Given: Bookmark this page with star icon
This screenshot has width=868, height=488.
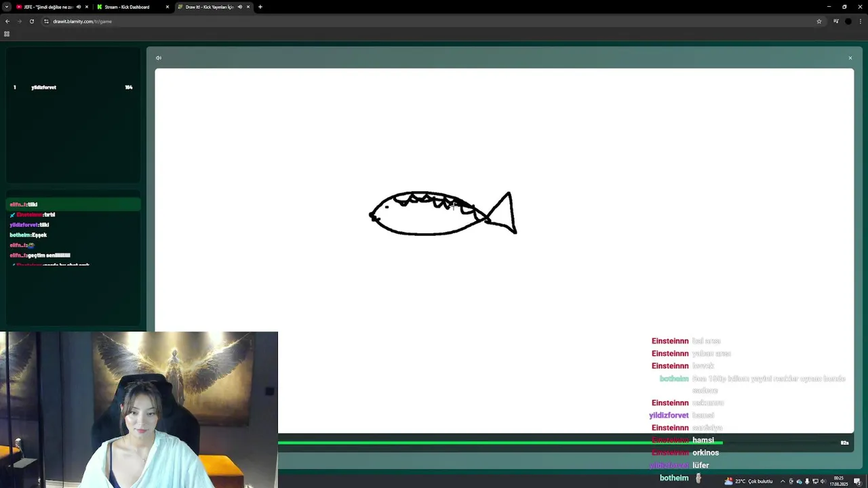Looking at the screenshot, I should pyautogui.click(x=819, y=21).
